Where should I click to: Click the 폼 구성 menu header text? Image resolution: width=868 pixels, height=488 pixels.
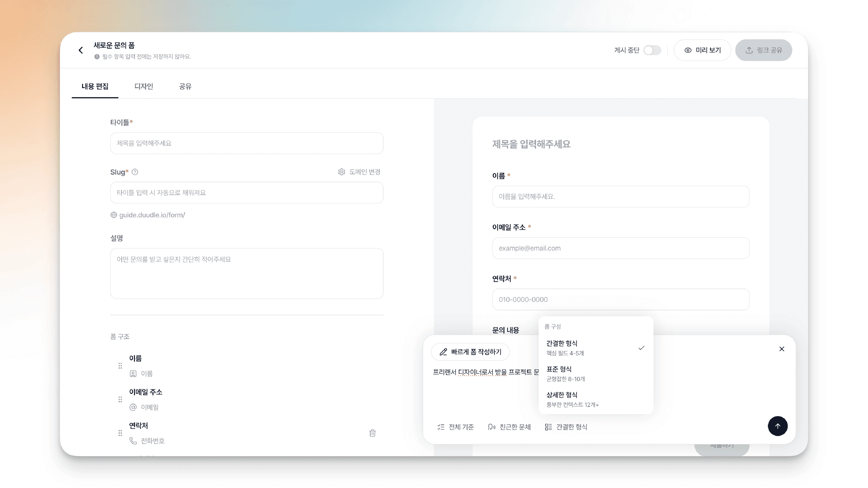(x=553, y=326)
